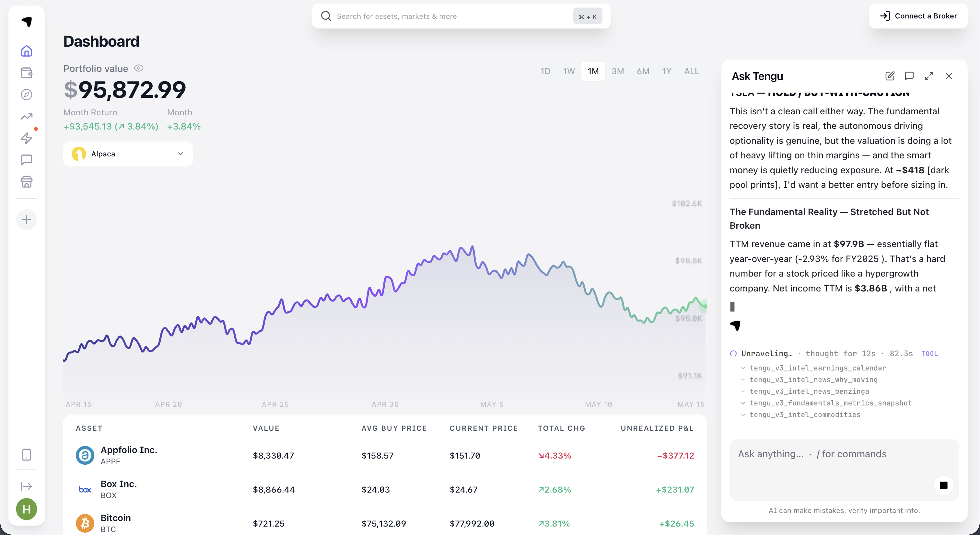Open the Home dashboard icon in sidebar
This screenshot has height=535, width=980.
point(26,51)
